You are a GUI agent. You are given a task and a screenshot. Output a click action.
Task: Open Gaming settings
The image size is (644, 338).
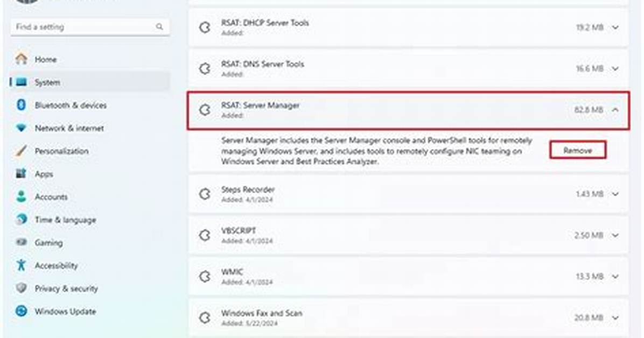click(x=90, y=242)
